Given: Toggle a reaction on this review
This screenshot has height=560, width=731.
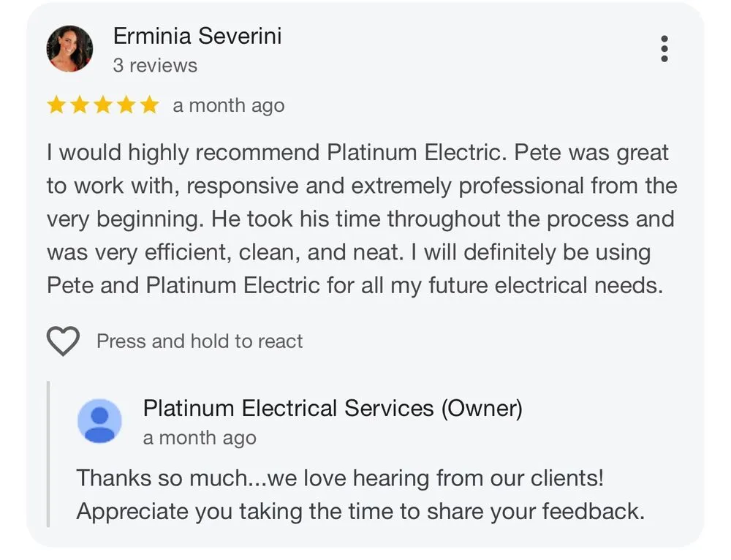Looking at the screenshot, I should [63, 341].
